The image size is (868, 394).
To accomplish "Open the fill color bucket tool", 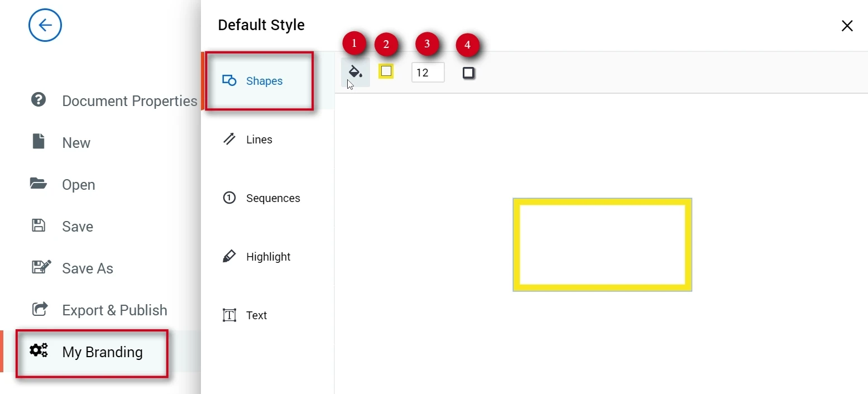I will point(356,72).
